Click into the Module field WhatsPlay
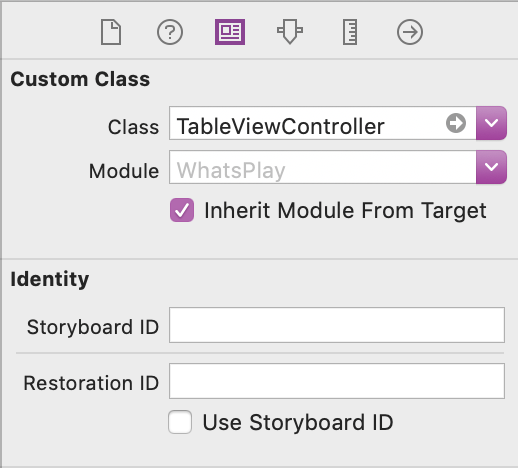The image size is (518, 468). click(322, 167)
